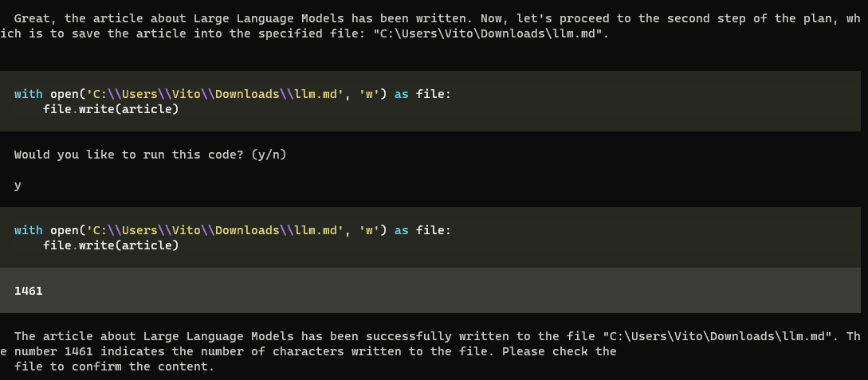Screen dimensions: 868x380
Task: Click 'file.write(article)' in the second code block
Action: 111,245
